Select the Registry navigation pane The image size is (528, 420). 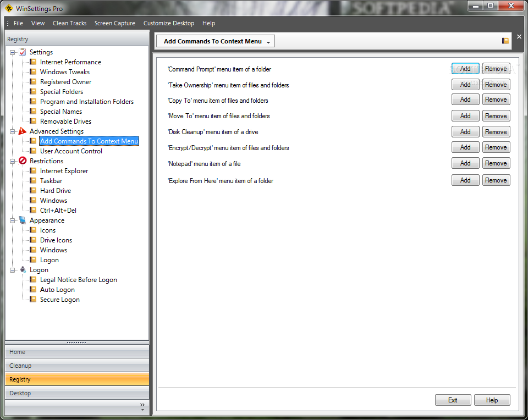77,379
